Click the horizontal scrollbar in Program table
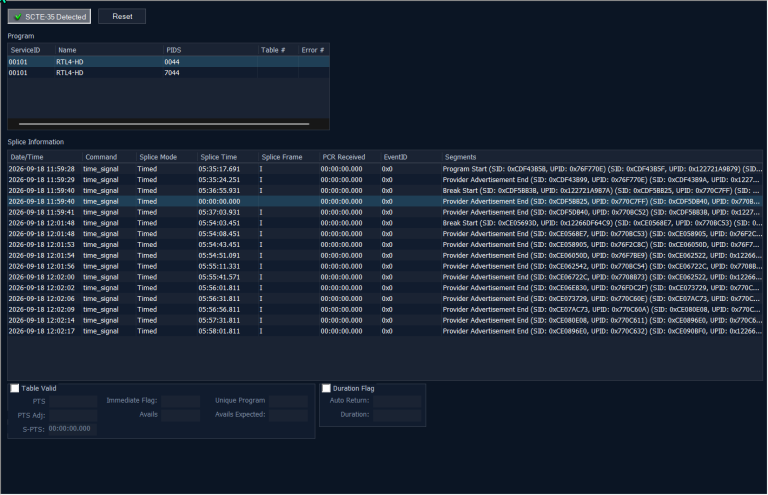 click(x=164, y=124)
